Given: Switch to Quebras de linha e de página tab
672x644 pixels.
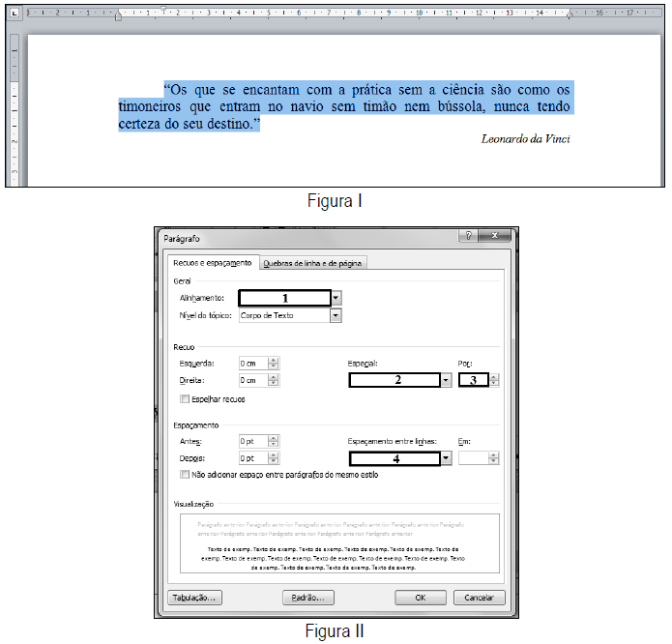Looking at the screenshot, I should 313,263.
